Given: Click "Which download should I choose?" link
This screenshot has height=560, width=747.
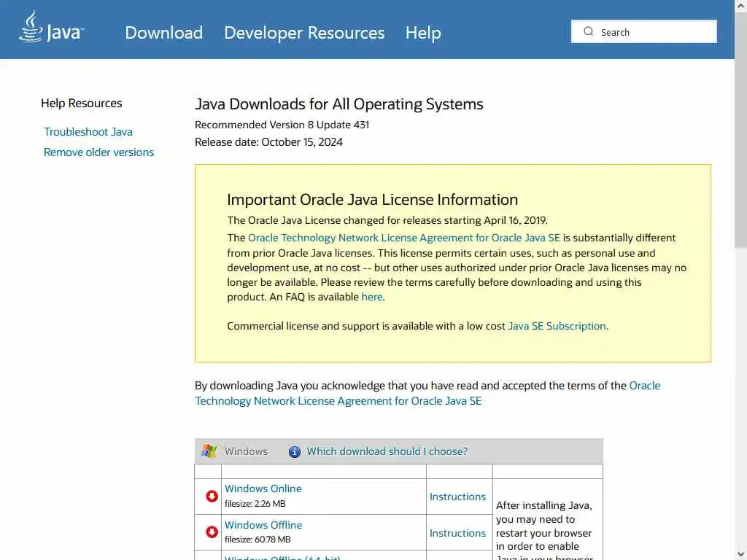Looking at the screenshot, I should click(387, 451).
